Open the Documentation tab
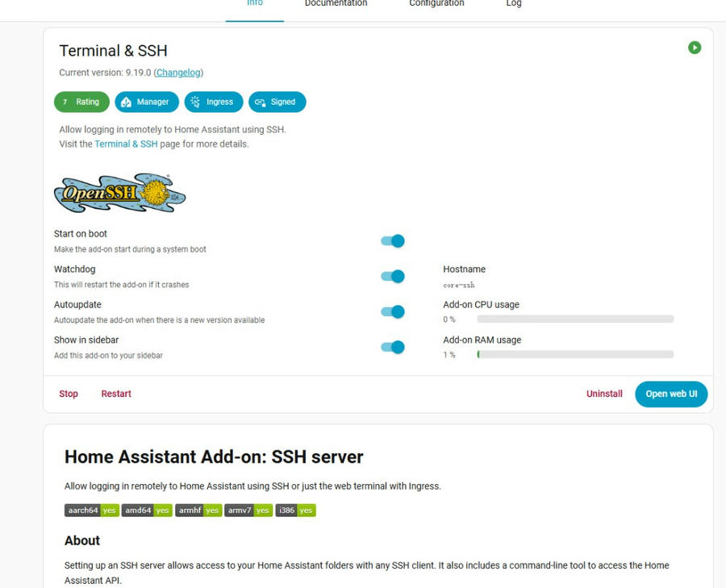This screenshot has width=726, height=588. (336, 4)
